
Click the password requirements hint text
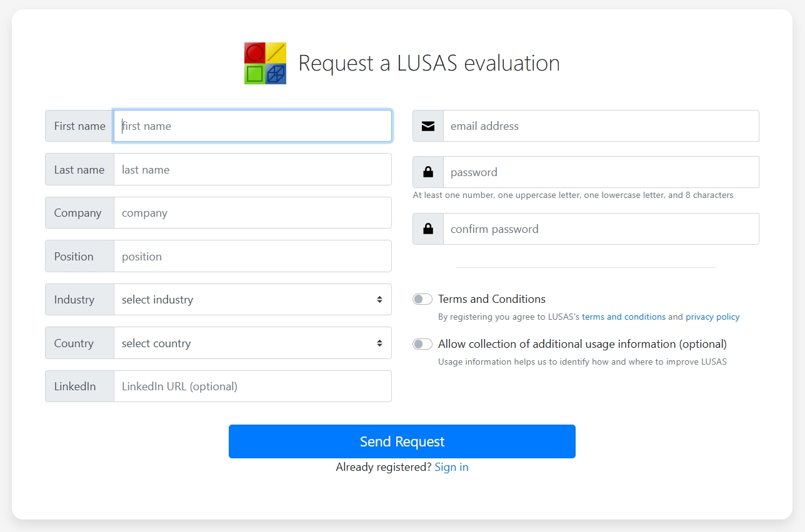tap(573, 195)
